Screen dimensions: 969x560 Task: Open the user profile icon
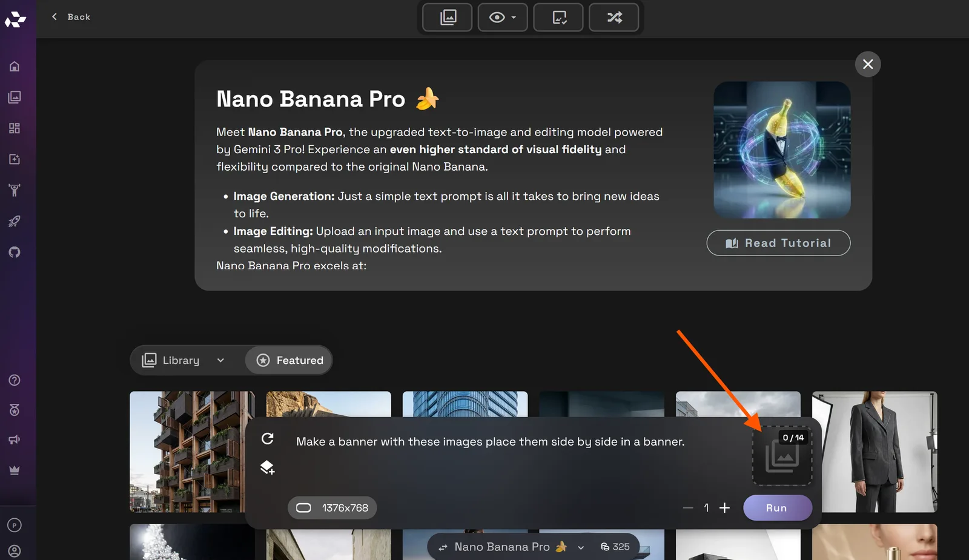coord(15,551)
